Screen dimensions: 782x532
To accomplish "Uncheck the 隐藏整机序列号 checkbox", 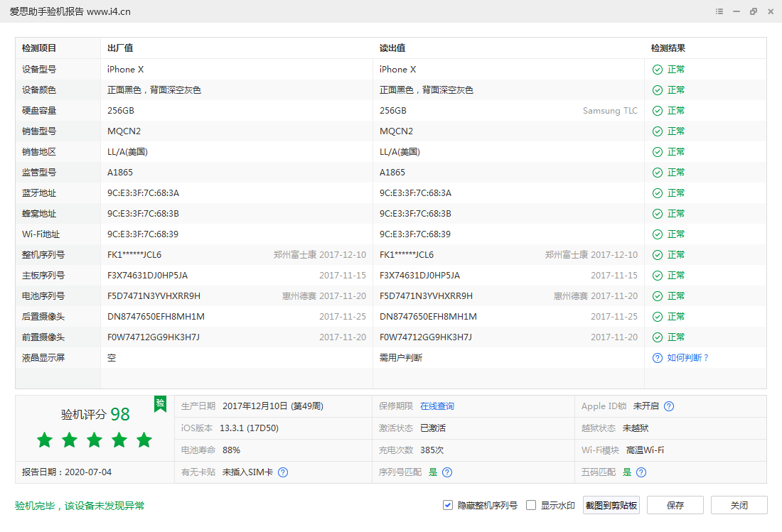I will click(447, 505).
